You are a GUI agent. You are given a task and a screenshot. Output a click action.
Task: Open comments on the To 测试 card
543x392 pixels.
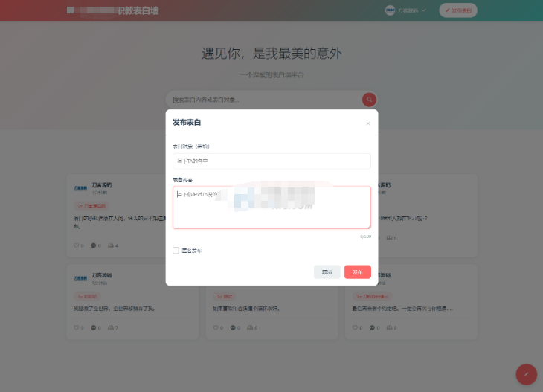click(233, 327)
